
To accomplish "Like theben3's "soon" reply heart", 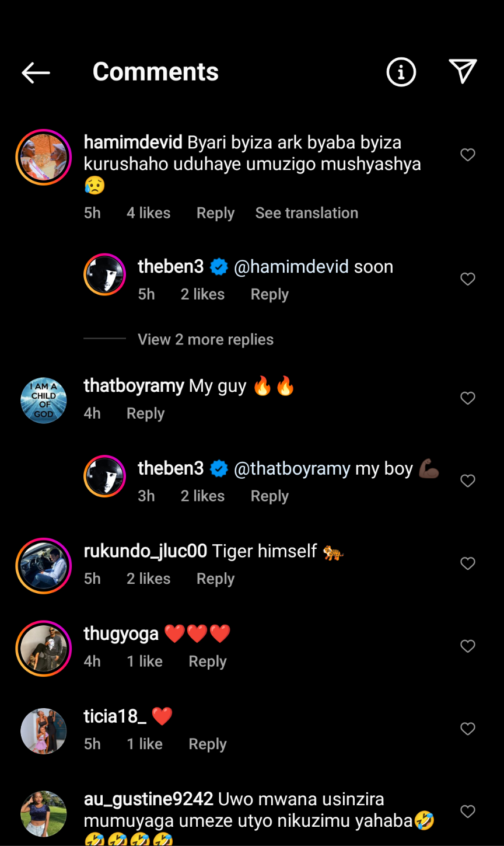I will (x=468, y=279).
